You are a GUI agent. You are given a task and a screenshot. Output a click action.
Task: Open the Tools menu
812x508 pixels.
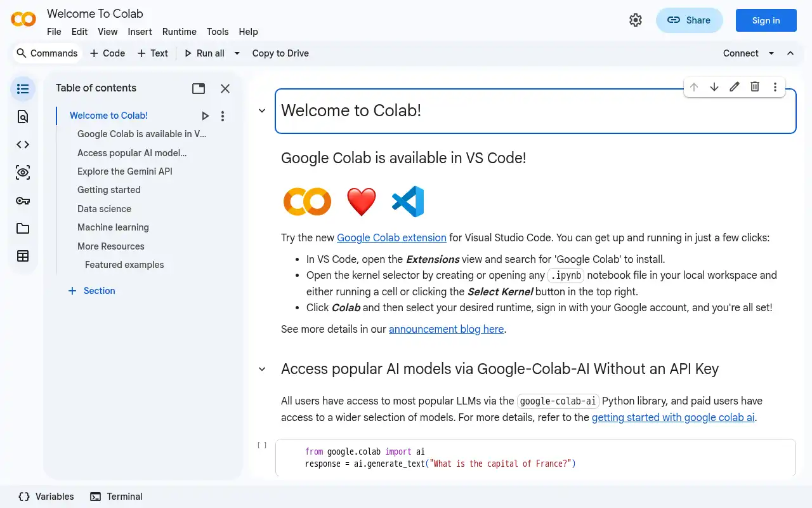pyautogui.click(x=218, y=32)
